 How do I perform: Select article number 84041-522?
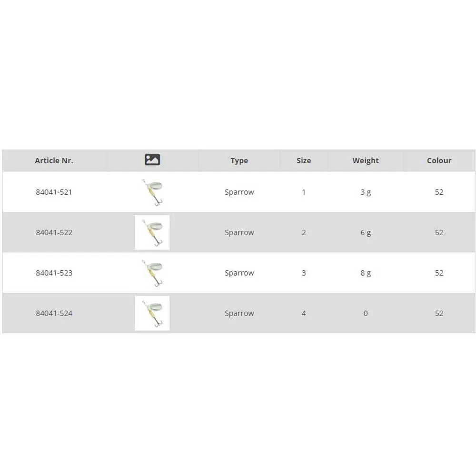coord(54,233)
